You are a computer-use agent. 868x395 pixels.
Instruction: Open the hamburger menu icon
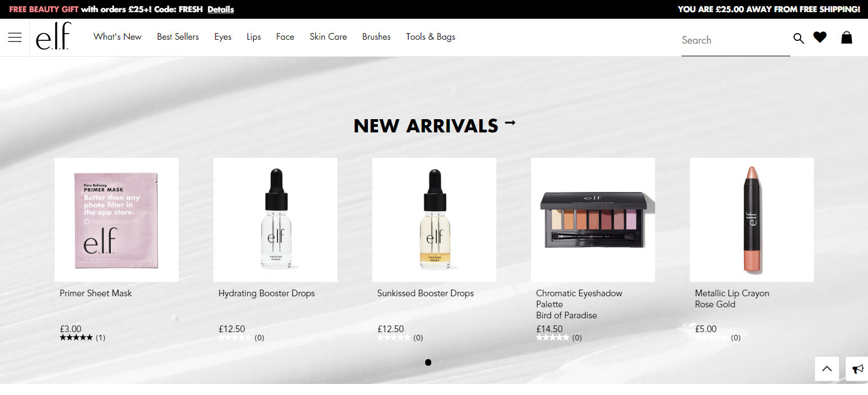15,37
